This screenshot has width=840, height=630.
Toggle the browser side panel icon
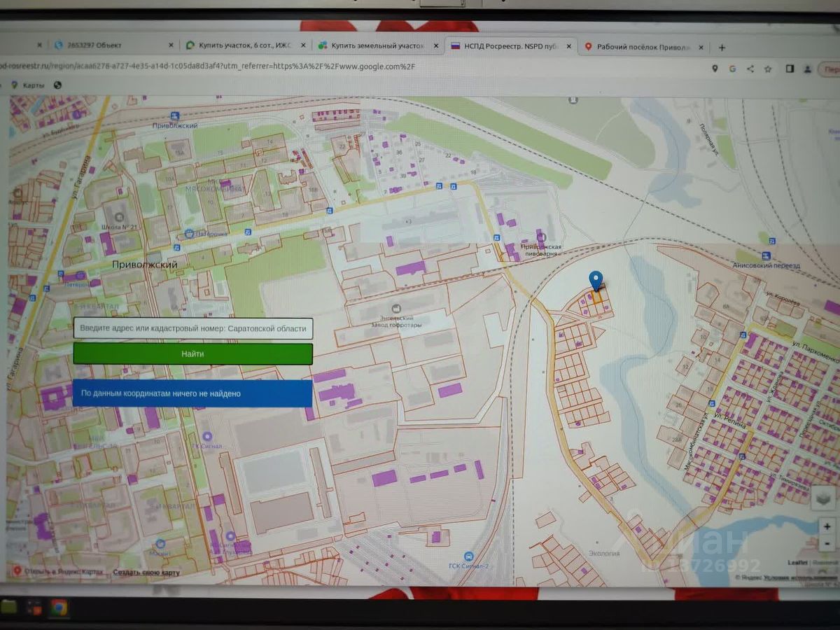(790, 69)
